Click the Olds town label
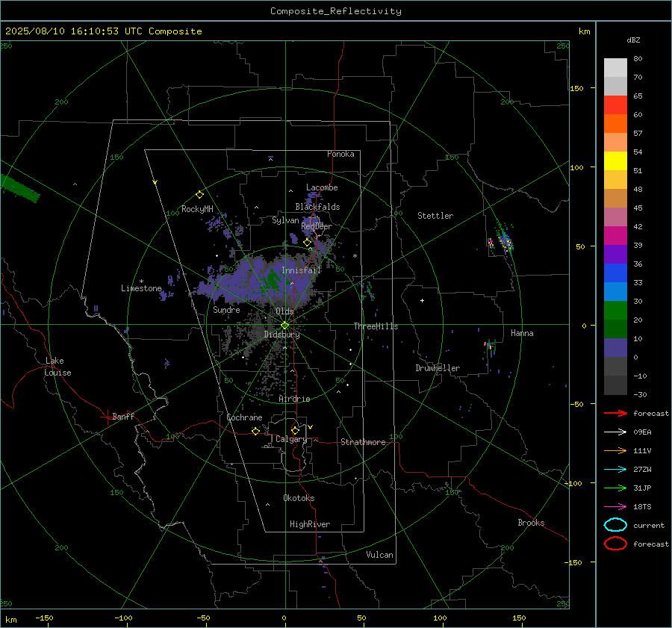 (x=284, y=311)
